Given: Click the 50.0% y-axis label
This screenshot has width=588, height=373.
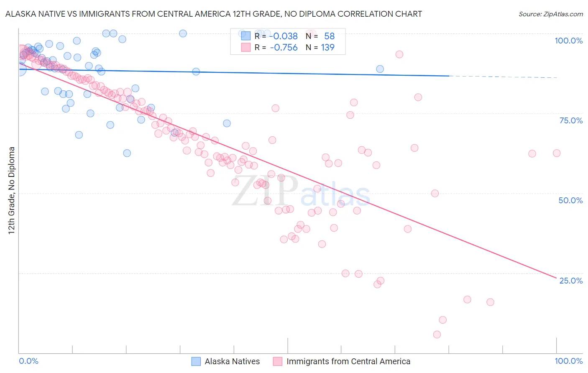Looking at the screenshot, I should pos(570,200).
